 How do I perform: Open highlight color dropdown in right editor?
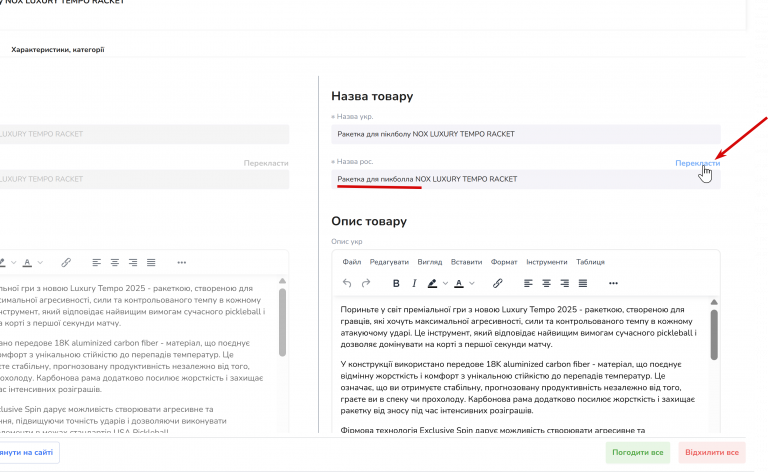[445, 283]
